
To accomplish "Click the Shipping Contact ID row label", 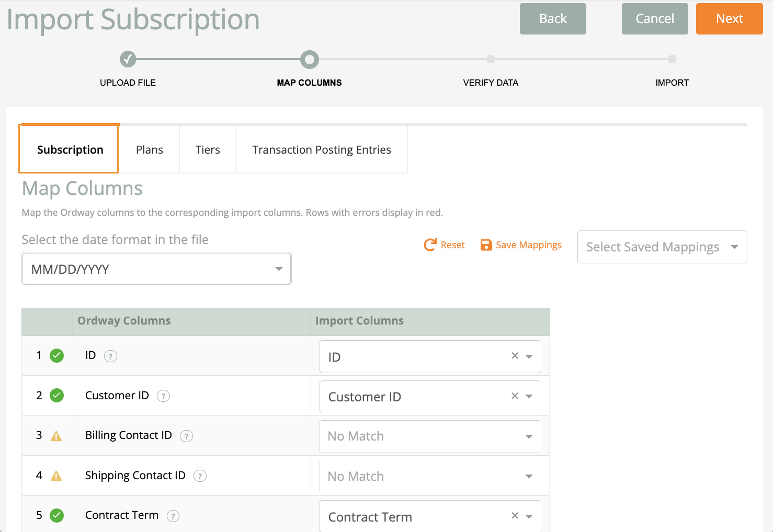I will pos(135,476).
